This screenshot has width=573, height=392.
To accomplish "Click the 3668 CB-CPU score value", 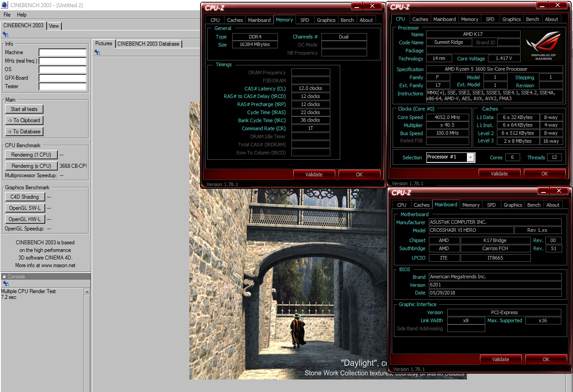I will tap(73, 166).
